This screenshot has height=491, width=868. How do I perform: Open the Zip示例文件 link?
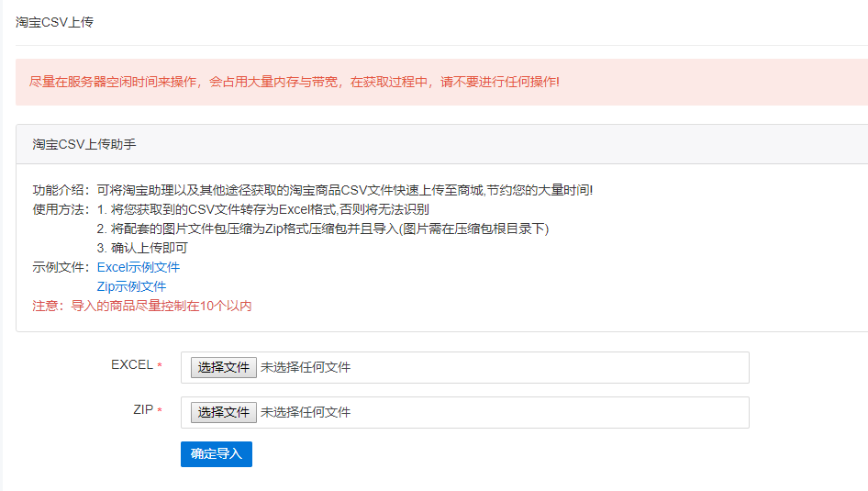(x=131, y=286)
